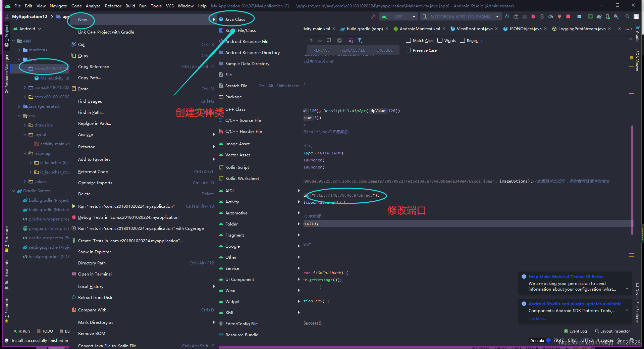Click the REPLACE ALL button
The height and width of the screenshot is (349, 644).
(353, 50)
